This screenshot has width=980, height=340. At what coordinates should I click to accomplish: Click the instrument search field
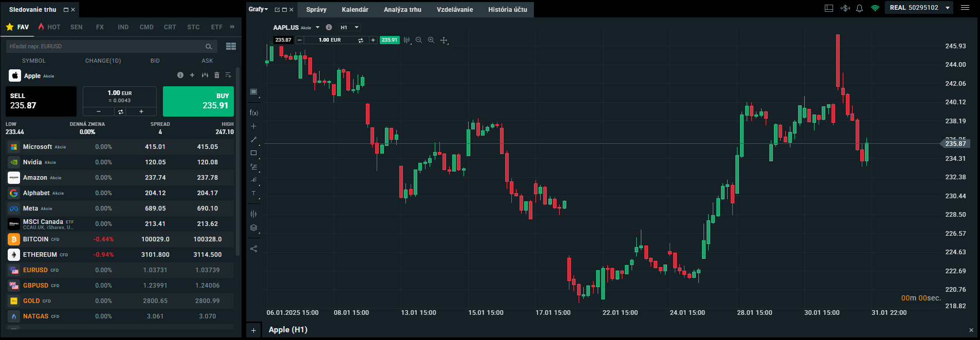click(106, 46)
